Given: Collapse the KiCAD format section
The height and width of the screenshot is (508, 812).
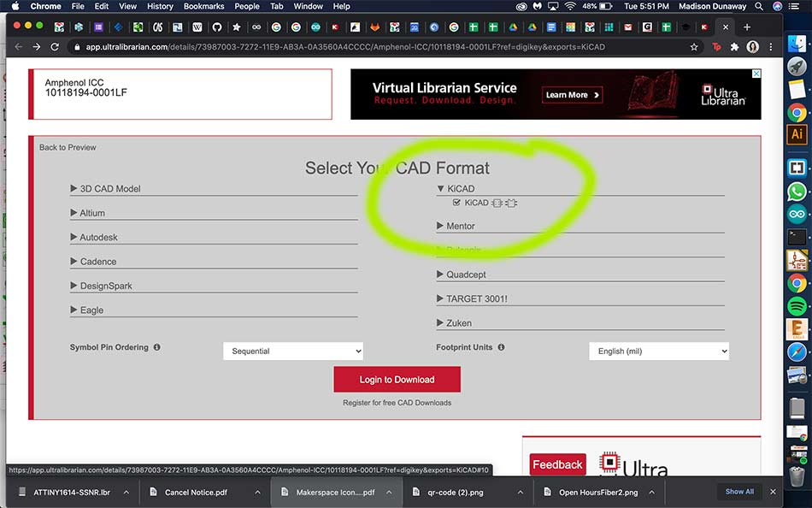Looking at the screenshot, I should tap(456, 189).
